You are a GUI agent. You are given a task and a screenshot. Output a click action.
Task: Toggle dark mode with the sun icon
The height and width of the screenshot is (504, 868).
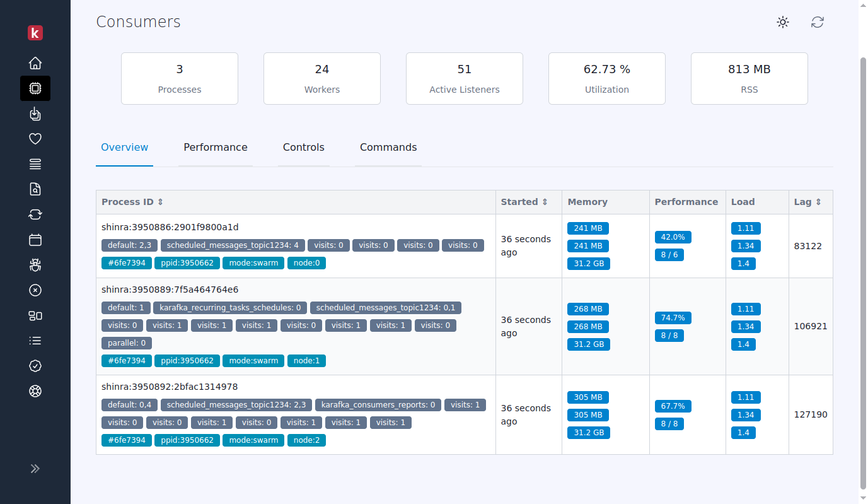pyautogui.click(x=782, y=22)
